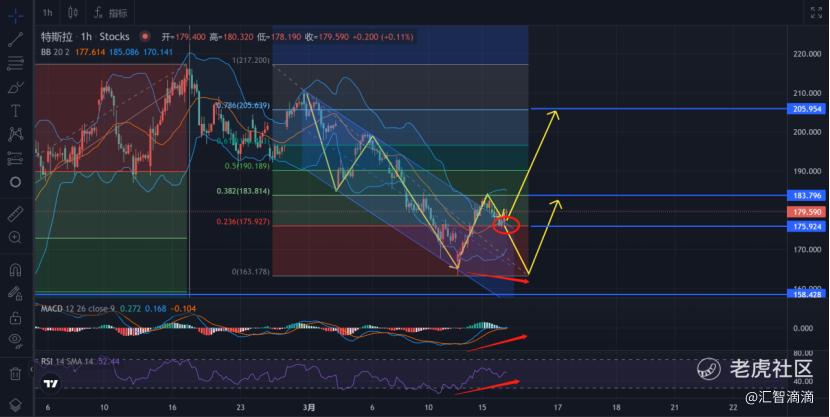Click RSI value 52.44 in legend
Image resolution: width=830 pixels, height=417 pixels.
click(109, 361)
